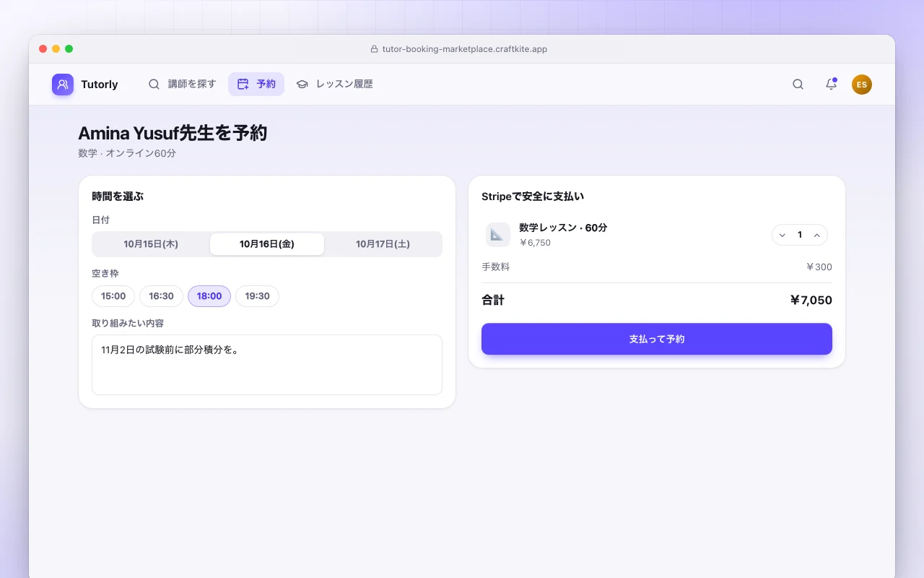This screenshot has height=578, width=924.
Task: Click the browser address bar URL
Action: pos(465,49)
